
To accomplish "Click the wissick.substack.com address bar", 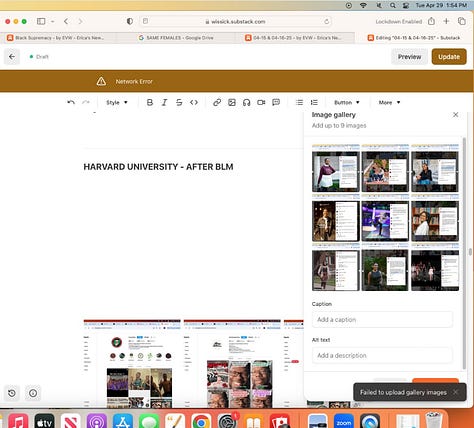I will click(x=235, y=22).
